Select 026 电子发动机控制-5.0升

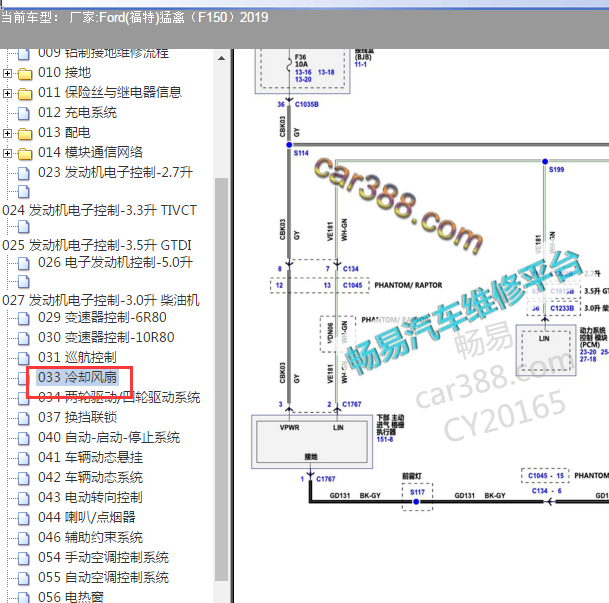pyautogui.click(x=115, y=262)
